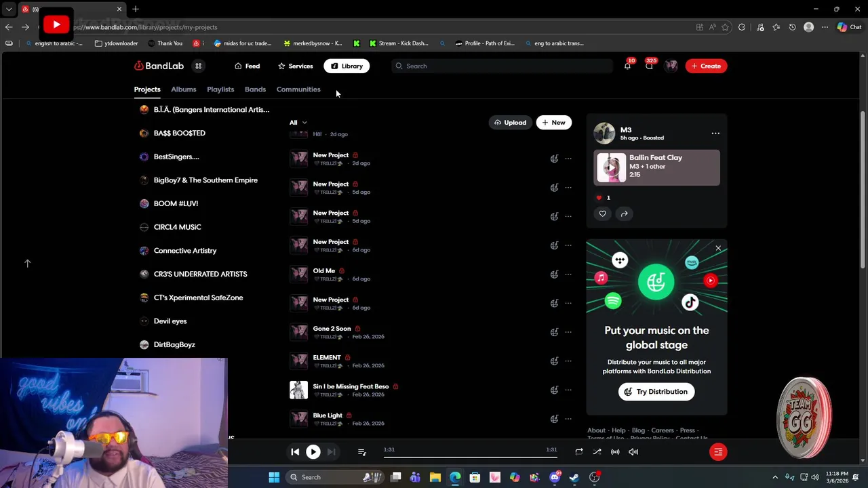The height and width of the screenshot is (488, 868).
Task: Expand browser tab list chevron
Action: tap(9, 9)
